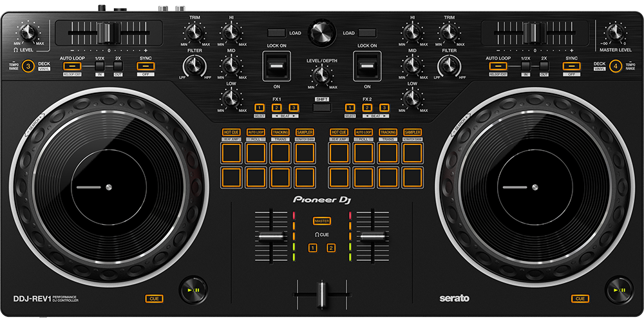This screenshot has height=322, width=644.
Task: Select FX2 button 2
Action: pos(367,108)
